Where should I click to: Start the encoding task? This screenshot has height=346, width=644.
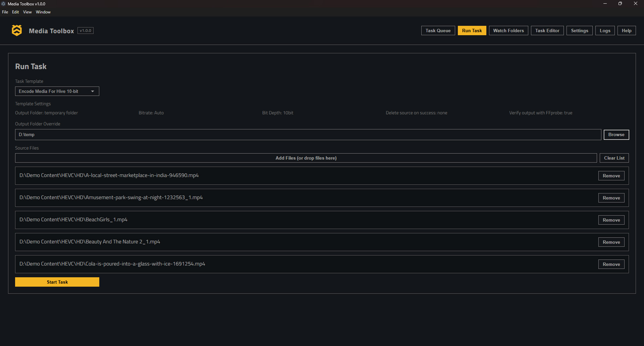click(x=57, y=282)
